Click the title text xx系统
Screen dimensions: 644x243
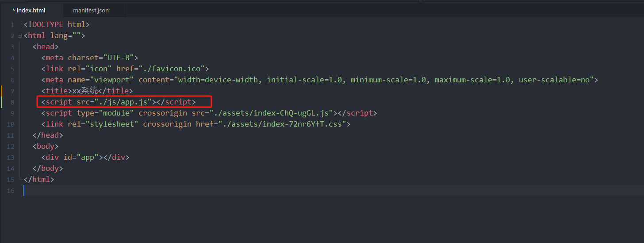click(x=85, y=91)
